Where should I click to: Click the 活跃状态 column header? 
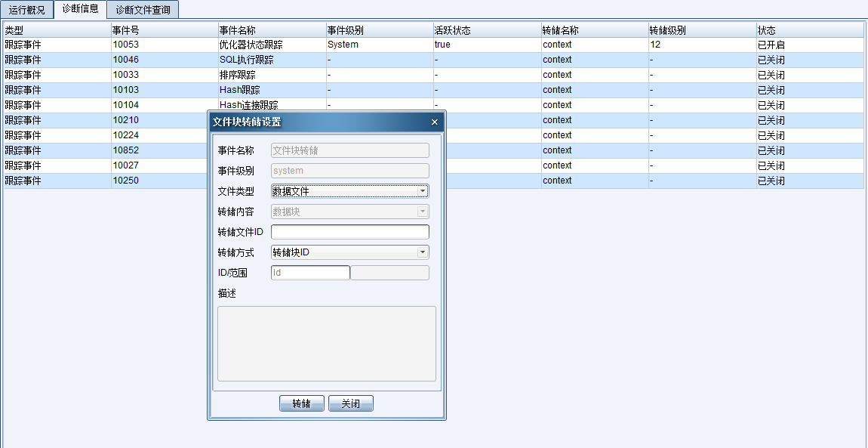[483, 29]
